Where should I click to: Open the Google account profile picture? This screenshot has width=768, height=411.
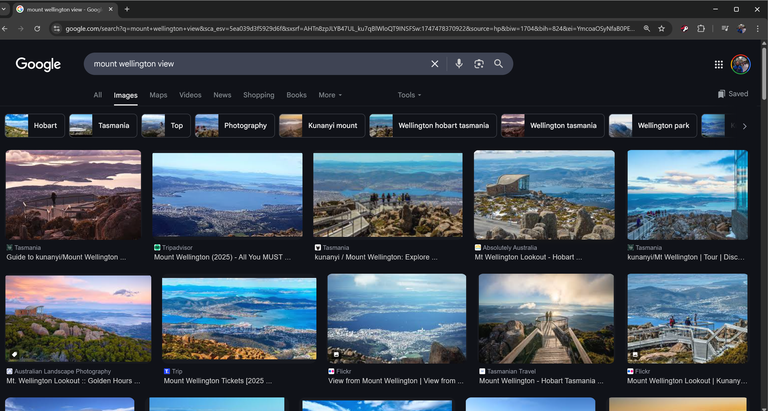point(741,64)
